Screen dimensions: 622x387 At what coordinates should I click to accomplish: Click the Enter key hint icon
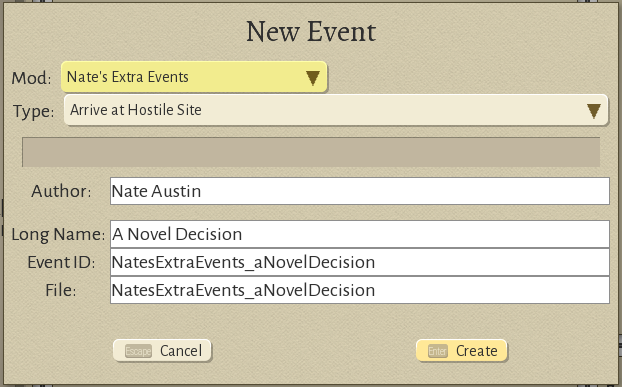438,351
